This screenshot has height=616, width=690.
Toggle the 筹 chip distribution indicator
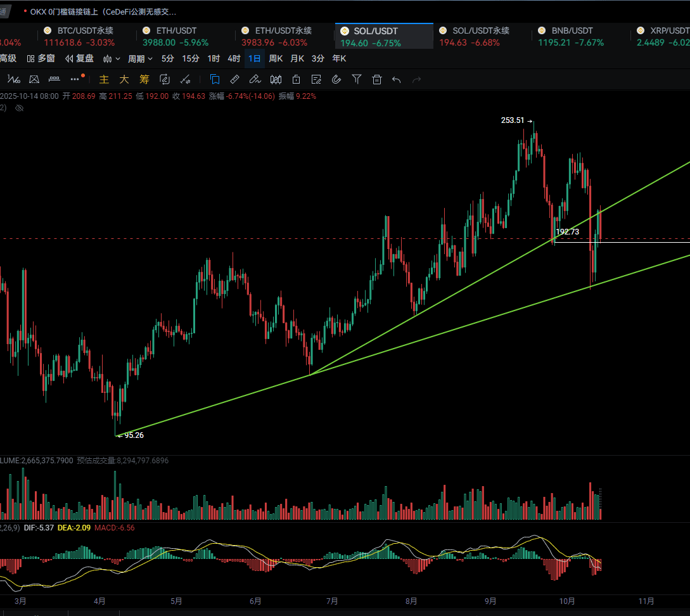coord(144,79)
